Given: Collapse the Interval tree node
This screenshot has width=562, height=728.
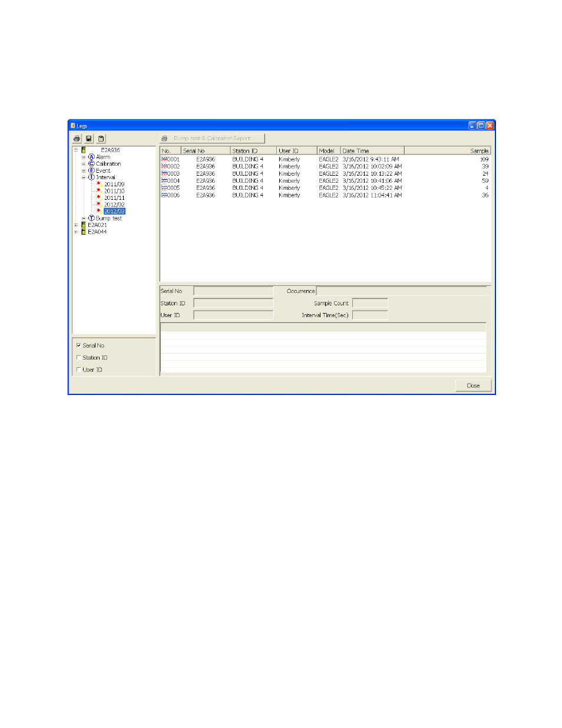Looking at the screenshot, I should point(84,177).
